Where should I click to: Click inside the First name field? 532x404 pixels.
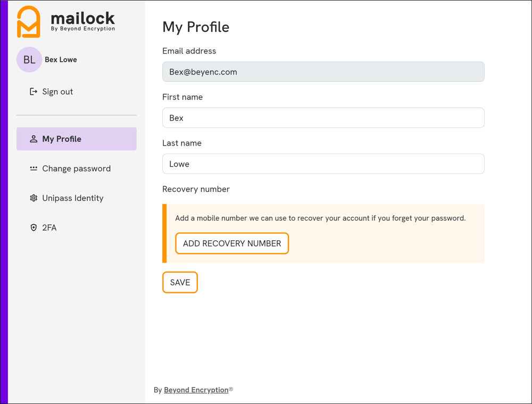pos(323,117)
